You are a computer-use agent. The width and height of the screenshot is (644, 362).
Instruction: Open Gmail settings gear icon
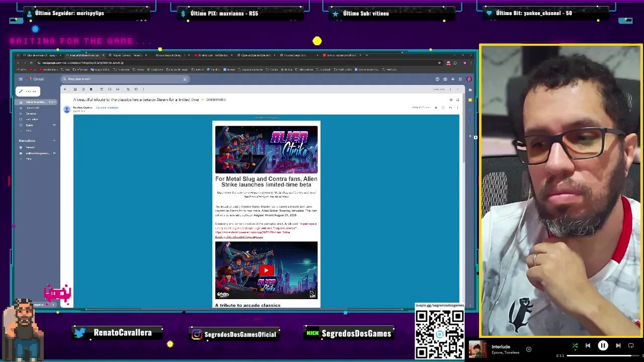[x=445, y=79]
